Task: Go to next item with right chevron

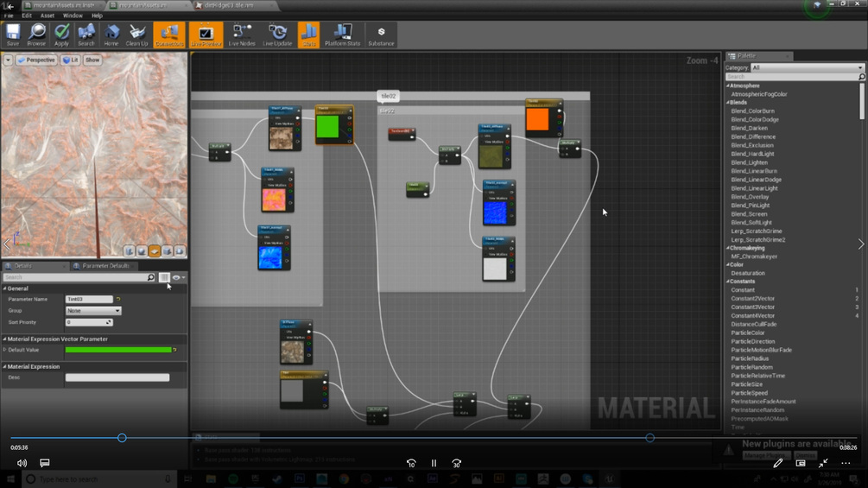Action: tap(861, 244)
